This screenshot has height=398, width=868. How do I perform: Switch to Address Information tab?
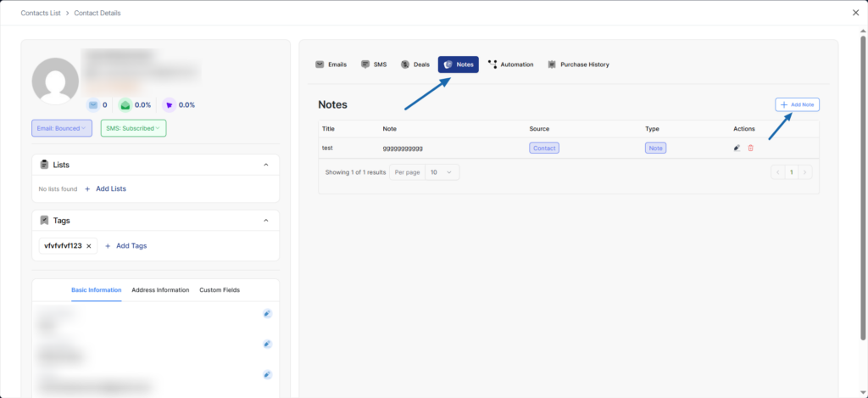160,290
